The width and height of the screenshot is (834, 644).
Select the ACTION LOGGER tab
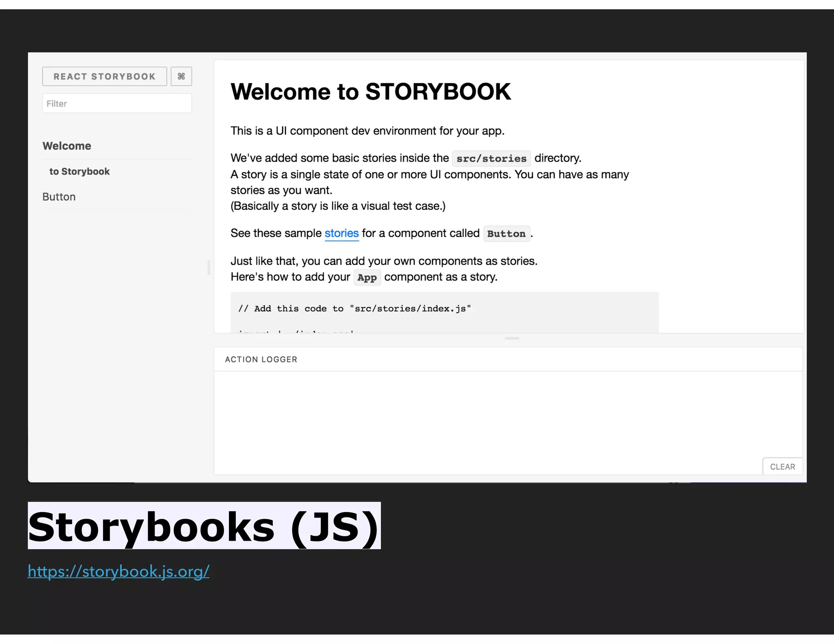(261, 359)
